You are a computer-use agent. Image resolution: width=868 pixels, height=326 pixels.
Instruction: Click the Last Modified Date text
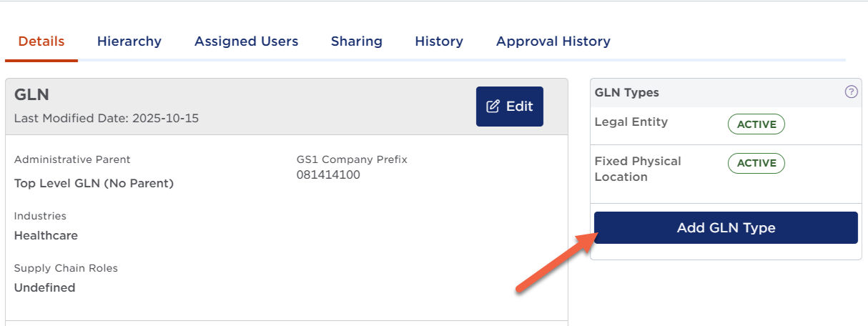tap(107, 119)
